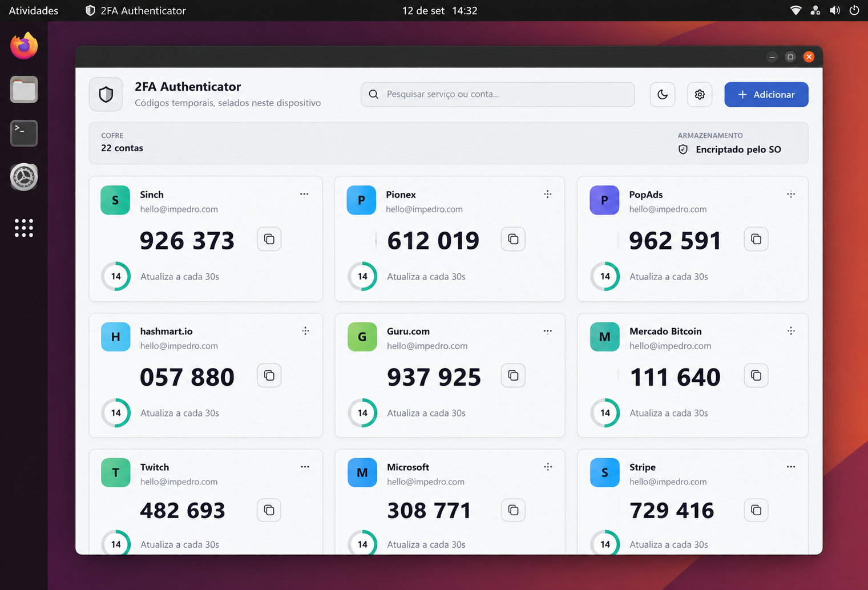Screen dimensions: 868x590
Task: Copy the Twitch code 482 693
Action: click(269, 510)
